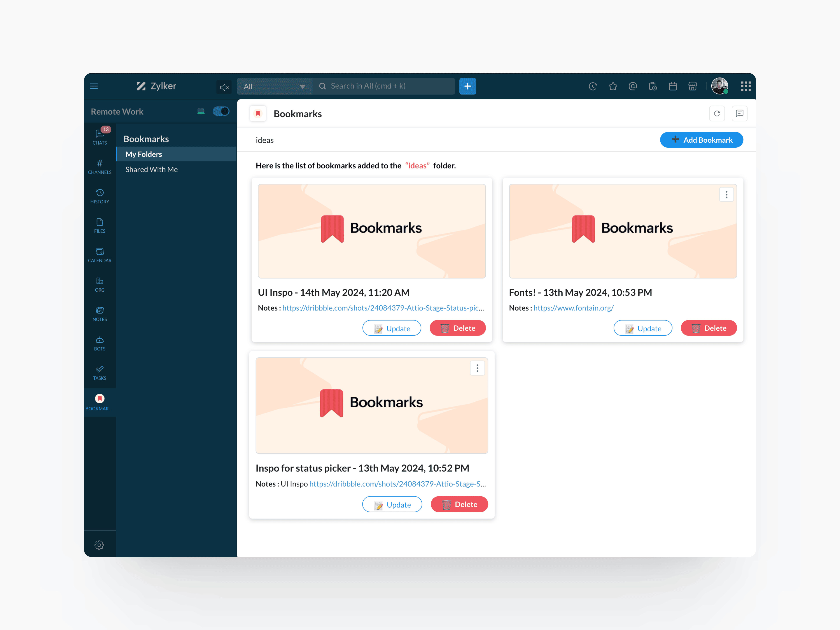Toggle the hamburger sidebar menu
840x630 pixels.
click(94, 86)
